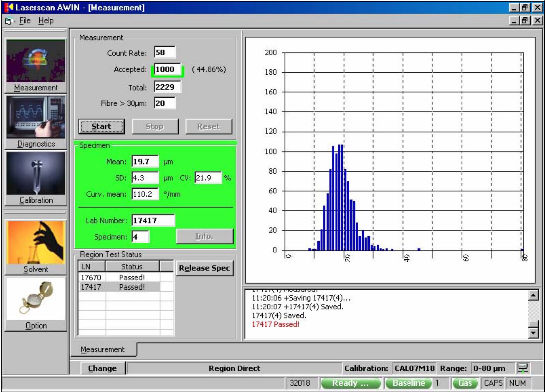Open the File menu

[25, 21]
